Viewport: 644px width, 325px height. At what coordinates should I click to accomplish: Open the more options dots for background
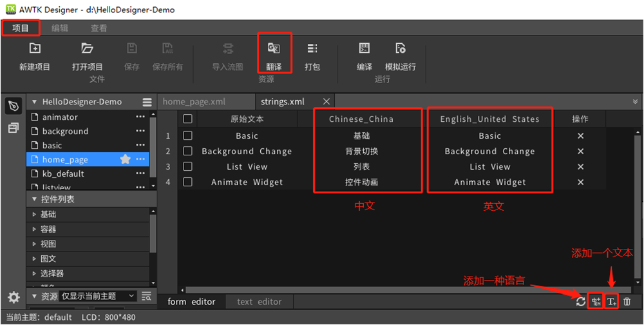tap(140, 132)
